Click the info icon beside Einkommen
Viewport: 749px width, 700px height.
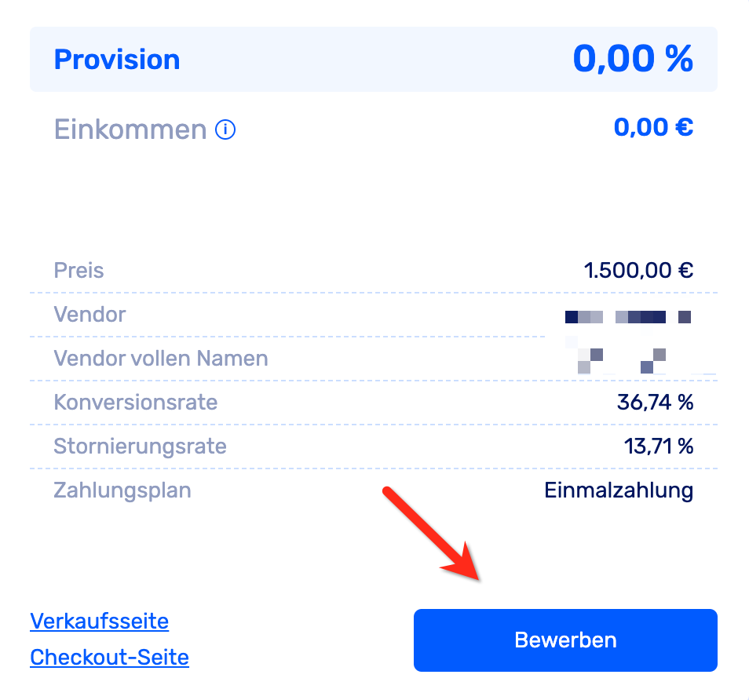(x=225, y=130)
